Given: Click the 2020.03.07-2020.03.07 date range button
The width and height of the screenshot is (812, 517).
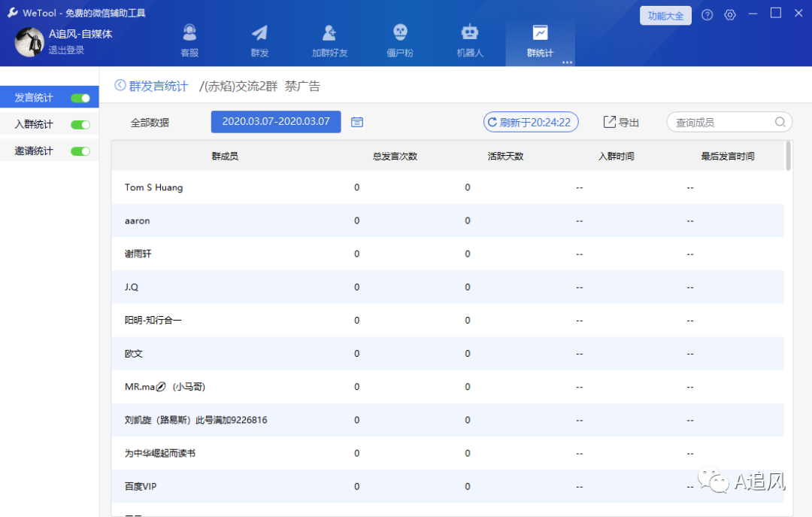Looking at the screenshot, I should click(x=276, y=121).
